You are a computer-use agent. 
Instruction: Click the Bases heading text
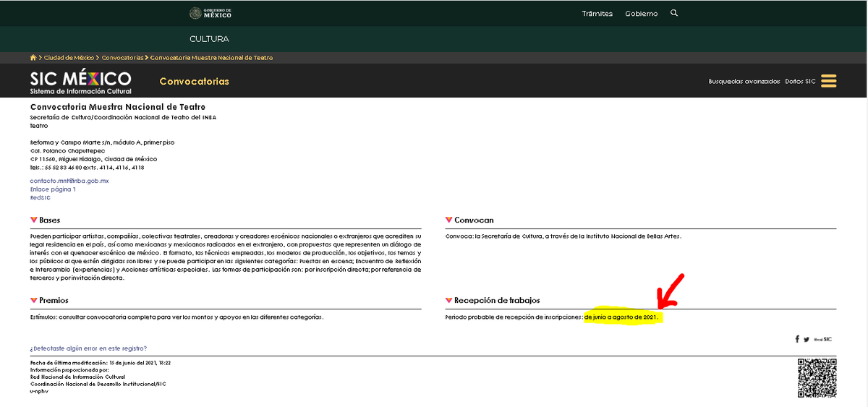[50, 220]
